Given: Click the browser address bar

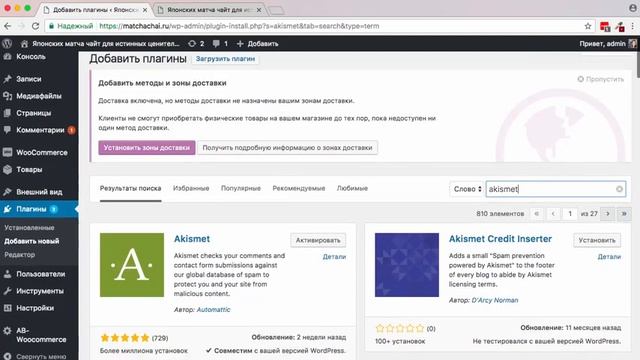Looking at the screenshot, I should tap(314, 26).
